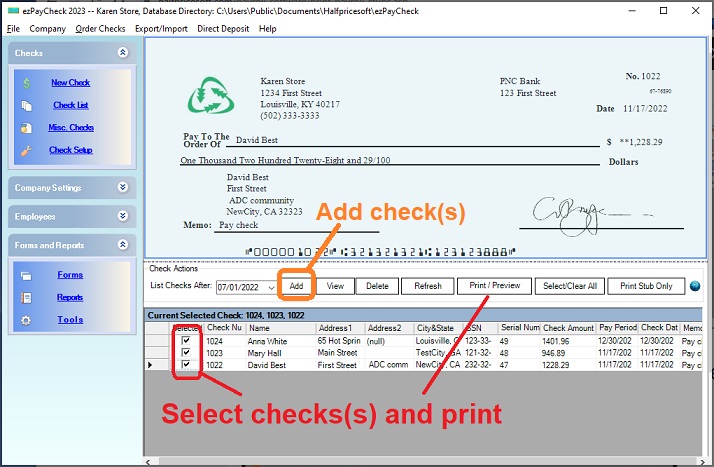Click the Check Setup wrench icon
Screen dimensions: 714x467
(x=27, y=151)
